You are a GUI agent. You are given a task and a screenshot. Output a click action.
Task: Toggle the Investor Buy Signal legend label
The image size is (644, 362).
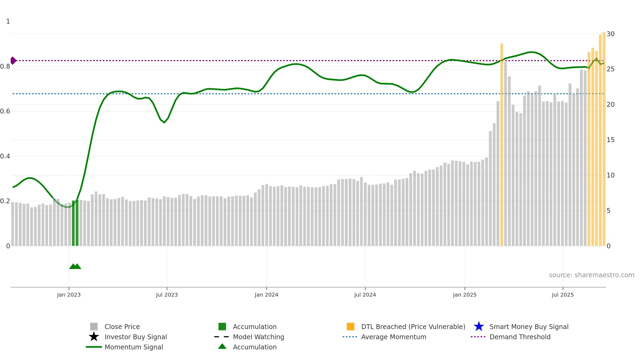click(136, 337)
